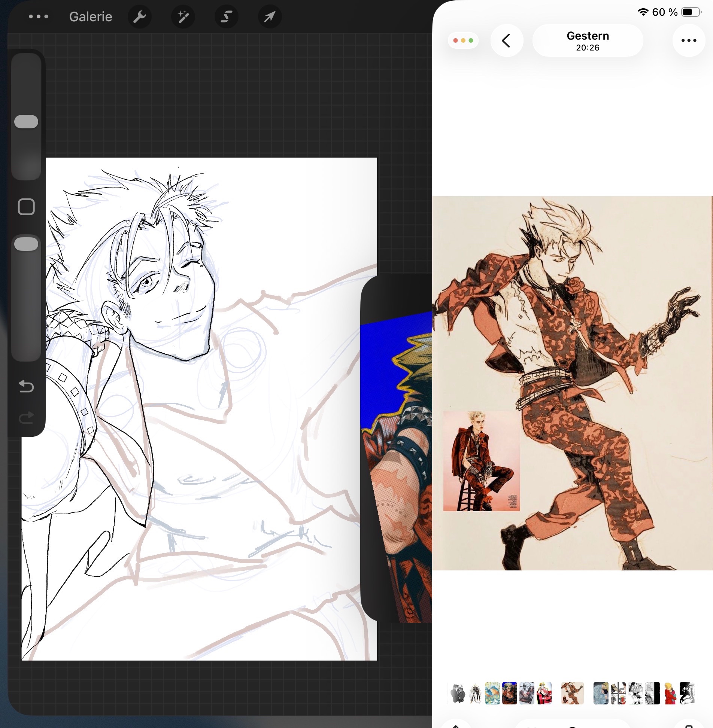Screen dimensions: 713x728
Task: Select the blue-background character thumbnail
Action: (509, 693)
